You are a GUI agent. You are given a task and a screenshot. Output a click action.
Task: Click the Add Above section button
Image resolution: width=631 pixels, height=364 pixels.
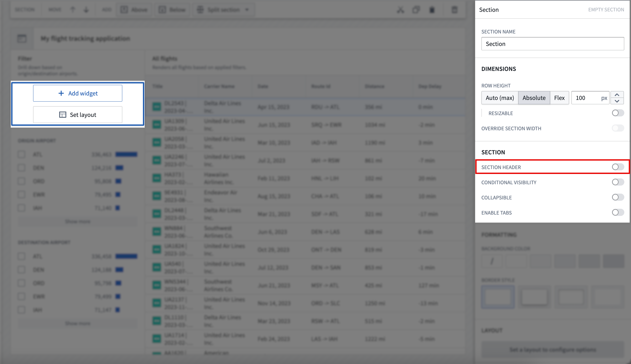click(134, 10)
